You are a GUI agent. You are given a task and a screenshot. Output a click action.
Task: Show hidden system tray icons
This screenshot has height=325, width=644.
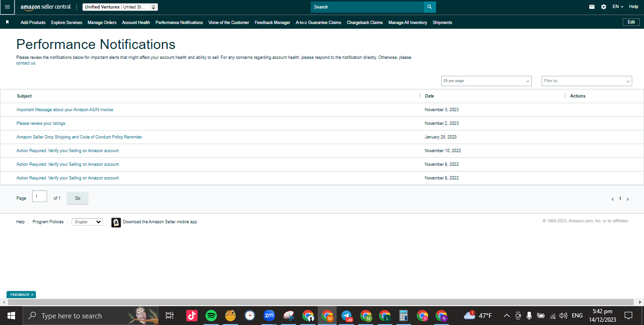coord(506,316)
